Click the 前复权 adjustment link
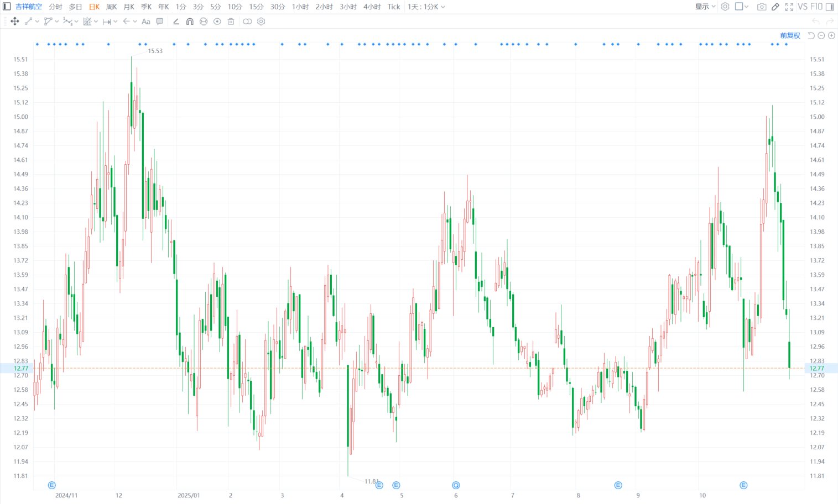Viewport: 838px width, 504px height. 790,35
